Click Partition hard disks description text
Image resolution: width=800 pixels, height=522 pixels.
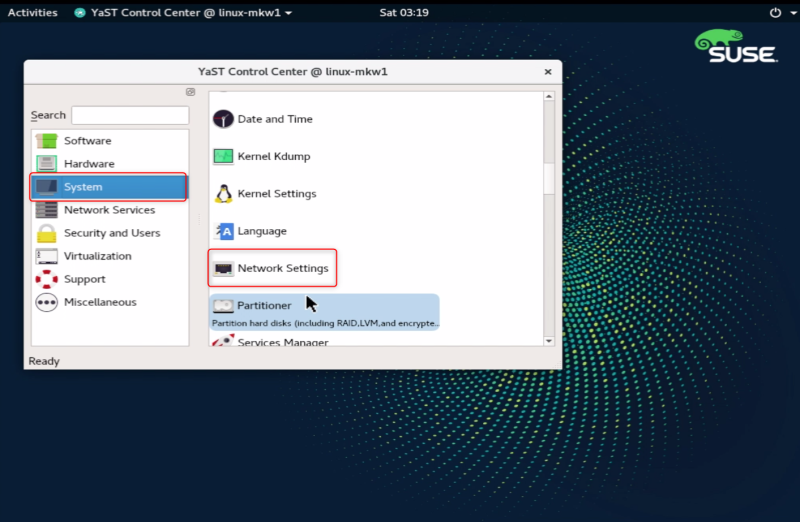click(326, 323)
